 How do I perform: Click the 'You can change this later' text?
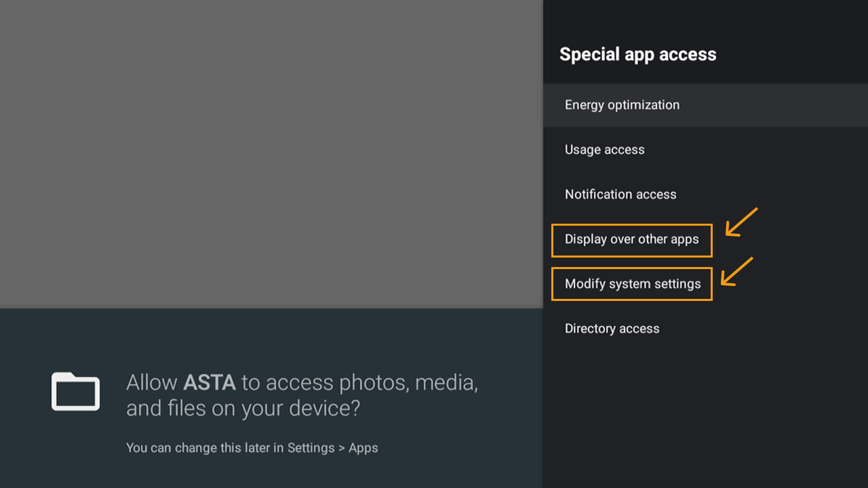point(203,448)
